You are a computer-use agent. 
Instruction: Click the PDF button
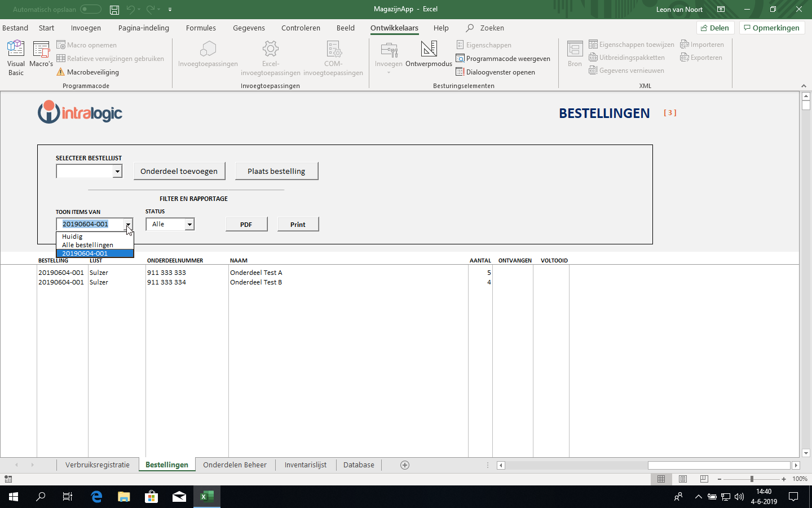[246, 225]
